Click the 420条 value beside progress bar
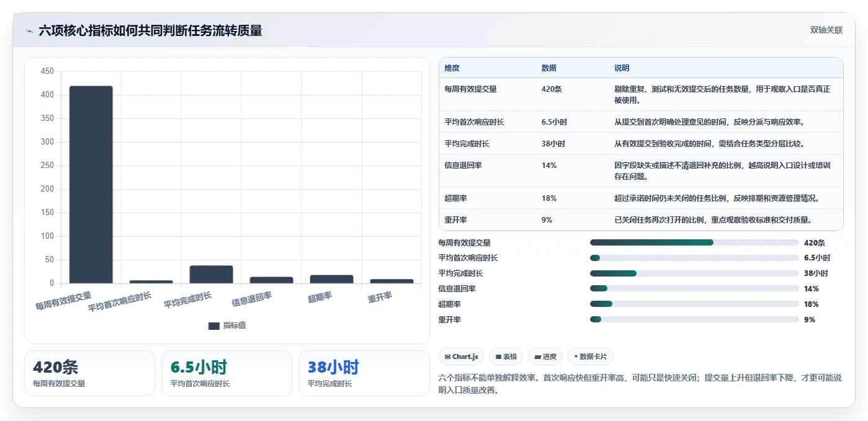This screenshot has height=421, width=868. pos(814,242)
